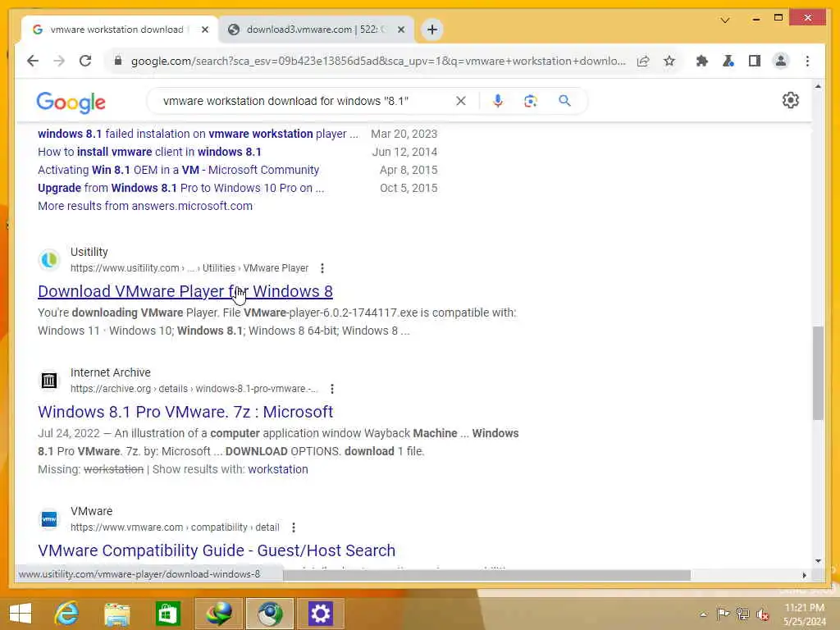Open a new browser tab
Image resolution: width=840 pixels, height=630 pixels.
tap(432, 30)
